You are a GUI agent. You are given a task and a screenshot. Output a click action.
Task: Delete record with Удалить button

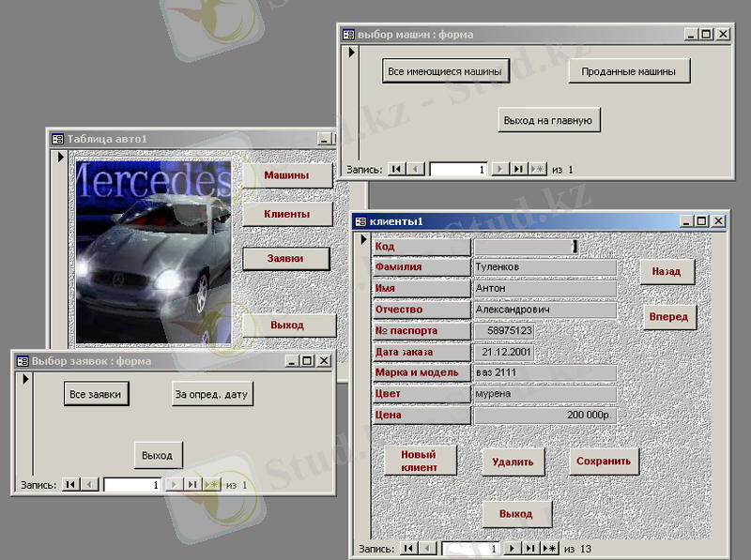click(513, 462)
